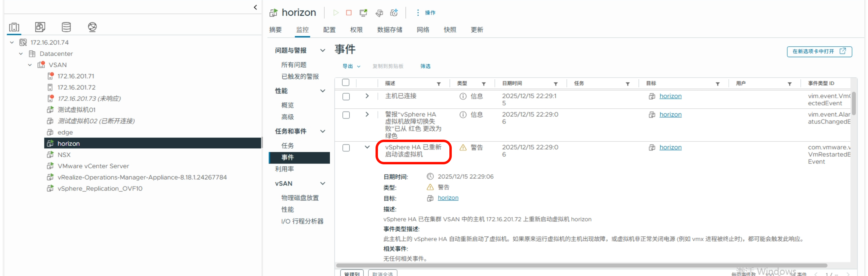Viewport: 868px width, 276px height.
Task: Select unresponsive host 172.16.201.73
Action: pos(89,98)
